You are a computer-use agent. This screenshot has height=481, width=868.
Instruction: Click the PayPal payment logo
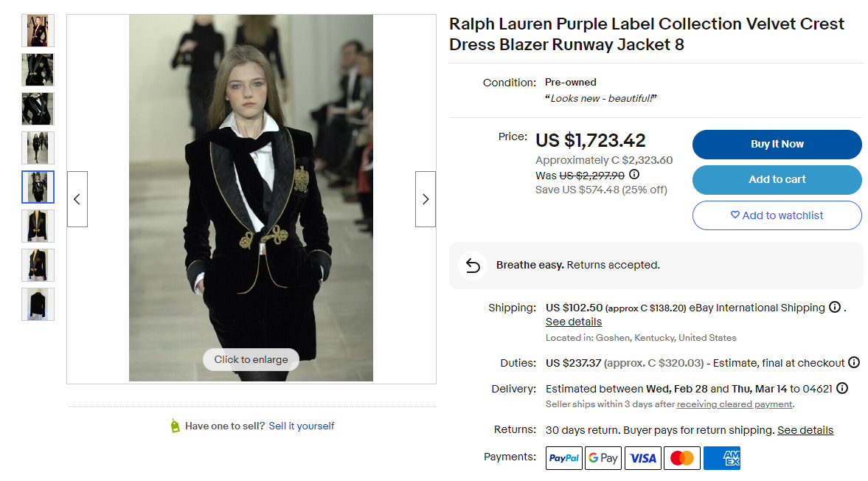pyautogui.click(x=564, y=458)
